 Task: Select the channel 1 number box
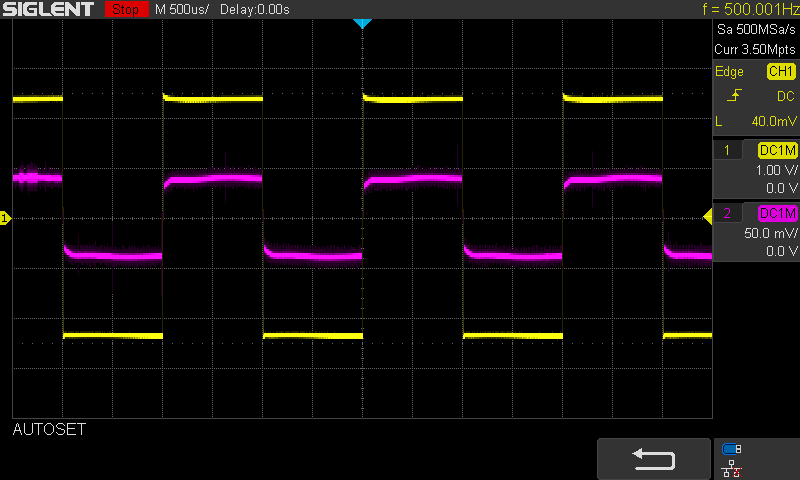pyautogui.click(x=727, y=150)
